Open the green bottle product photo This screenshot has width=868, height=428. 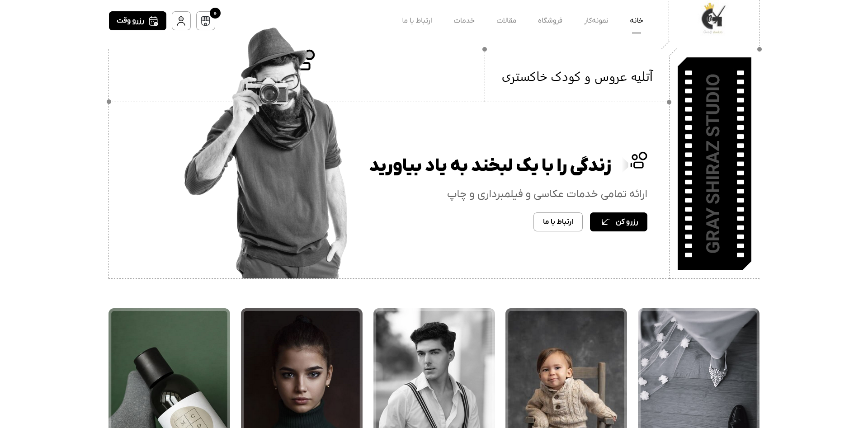coord(169,368)
